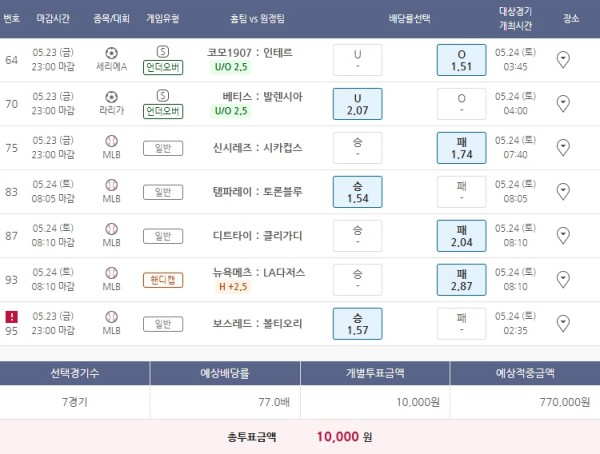Click location pin for match 95
600x454 pixels.
(x=563, y=323)
